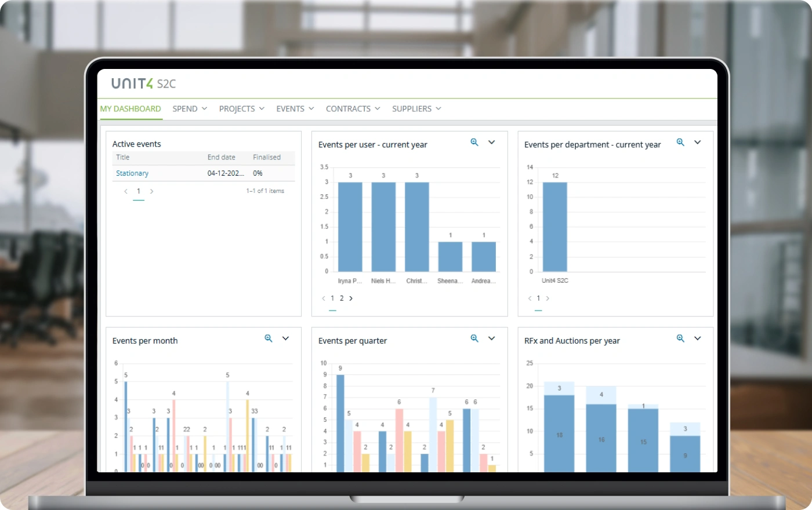This screenshot has width=812, height=510.
Task: Expand the Spend menu
Action: [x=190, y=108]
